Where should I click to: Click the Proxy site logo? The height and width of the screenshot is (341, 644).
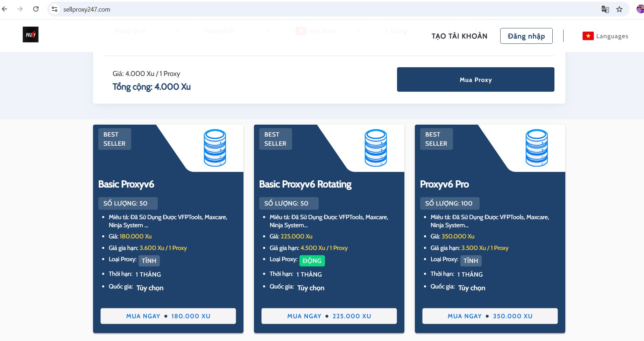click(x=30, y=35)
